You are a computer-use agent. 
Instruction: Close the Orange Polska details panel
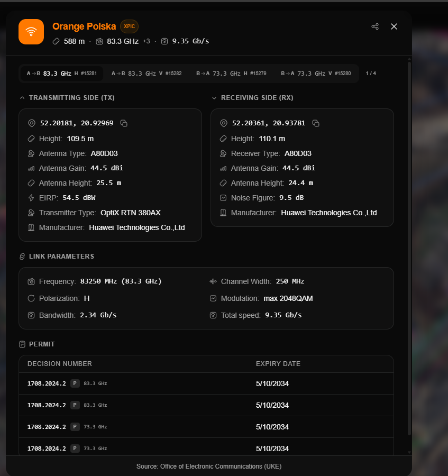click(394, 26)
